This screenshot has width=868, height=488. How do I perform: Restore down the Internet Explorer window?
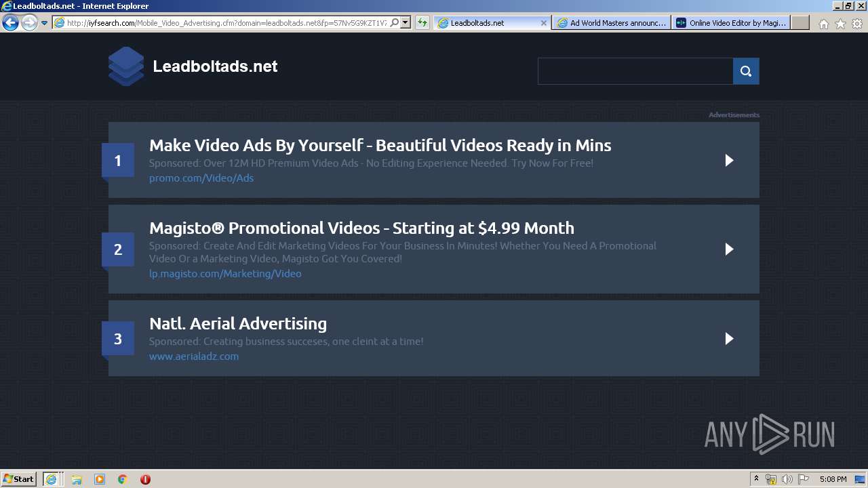(848, 5)
